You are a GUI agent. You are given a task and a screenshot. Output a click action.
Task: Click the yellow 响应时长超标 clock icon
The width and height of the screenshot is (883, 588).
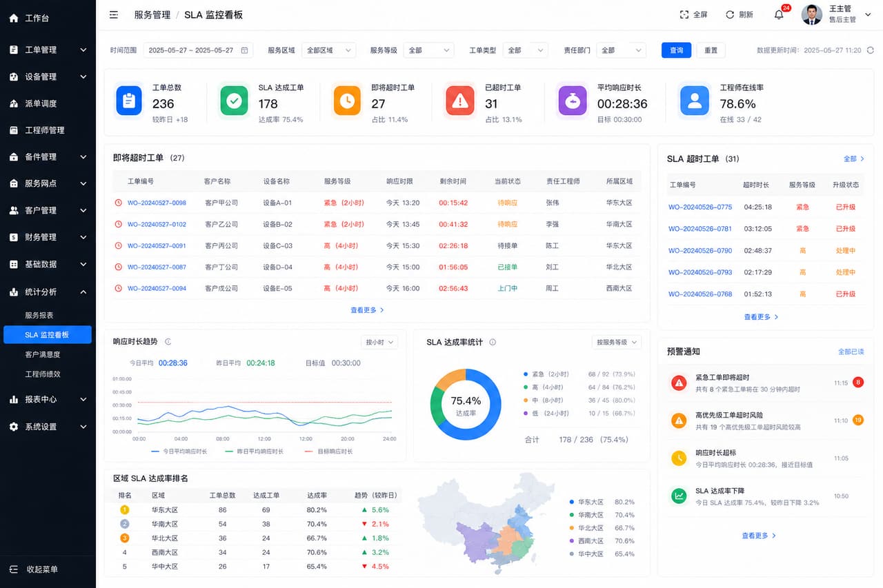tap(679, 458)
